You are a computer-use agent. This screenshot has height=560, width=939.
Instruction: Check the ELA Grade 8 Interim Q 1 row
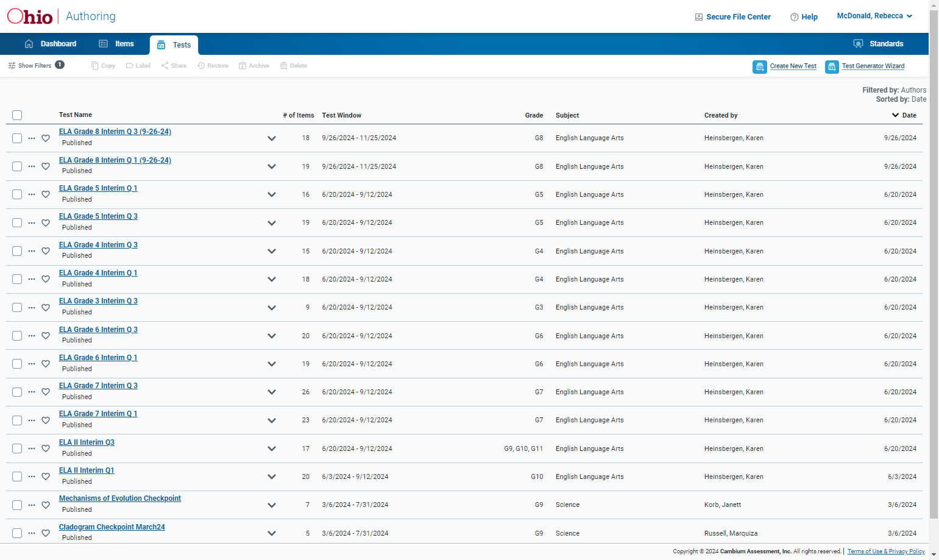coord(17,166)
